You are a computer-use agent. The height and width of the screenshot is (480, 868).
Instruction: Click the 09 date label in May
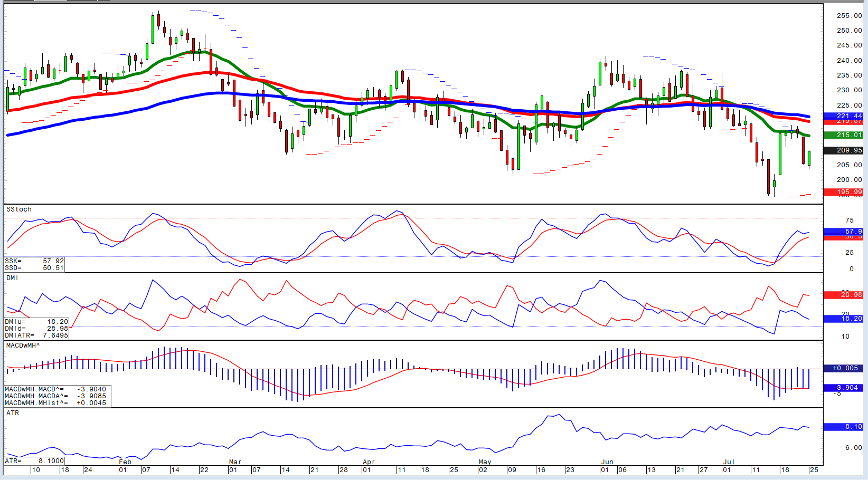512,470
